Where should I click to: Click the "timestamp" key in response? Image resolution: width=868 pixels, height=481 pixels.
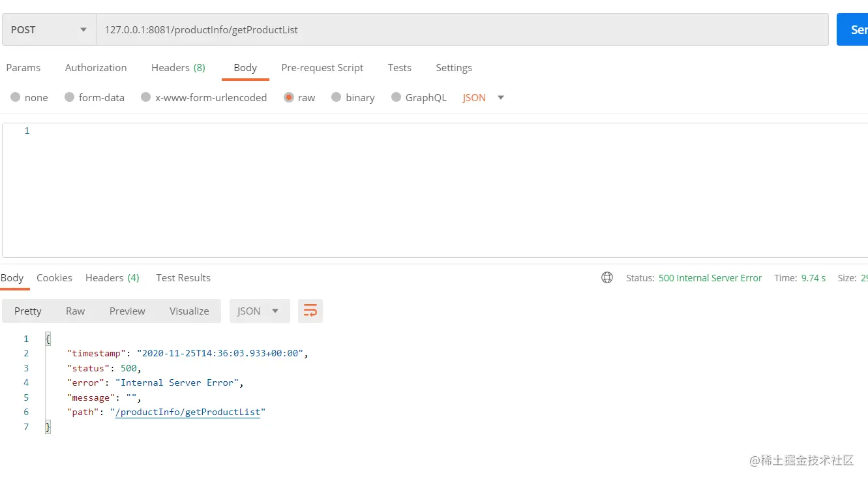[x=97, y=353]
